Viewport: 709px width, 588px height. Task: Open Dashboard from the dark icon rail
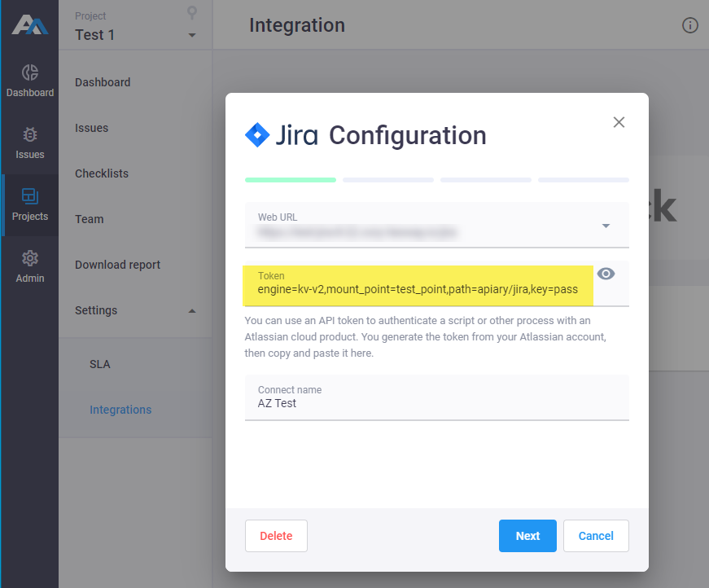tap(30, 81)
